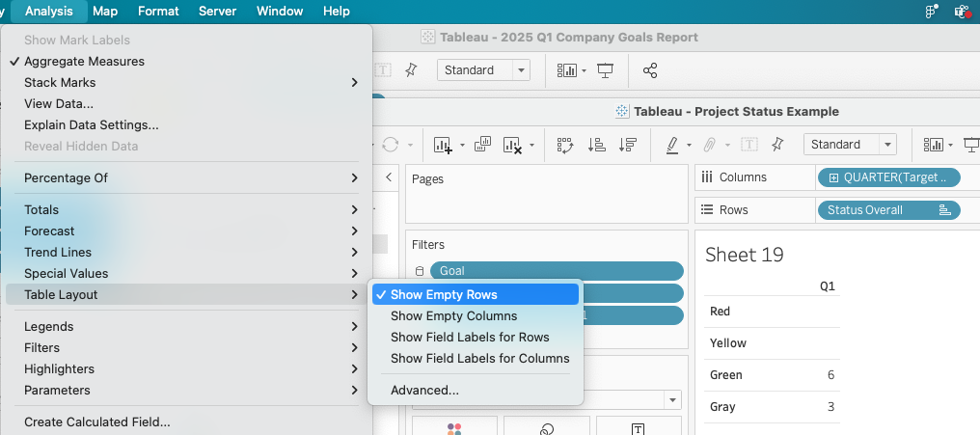Screen dimensions: 980x435
Task: Click the data source icon beside Goal filter
Action: (420, 271)
